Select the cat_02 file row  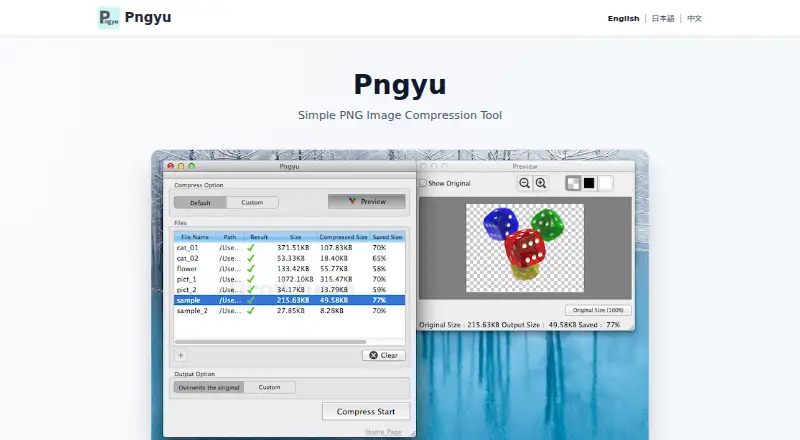coord(289,258)
